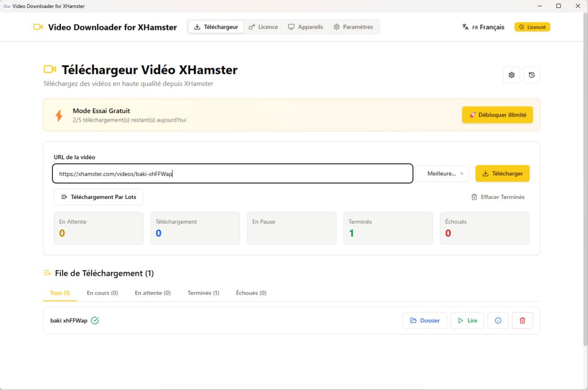The width and height of the screenshot is (588, 390).
Task: Click inside the video URL input field
Action: click(x=232, y=173)
